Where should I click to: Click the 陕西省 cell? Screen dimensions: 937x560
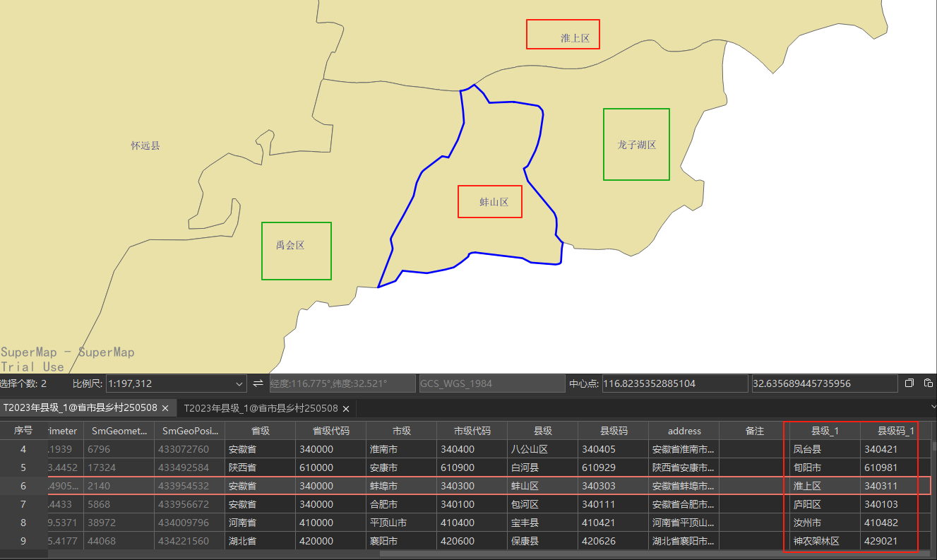pos(260,467)
